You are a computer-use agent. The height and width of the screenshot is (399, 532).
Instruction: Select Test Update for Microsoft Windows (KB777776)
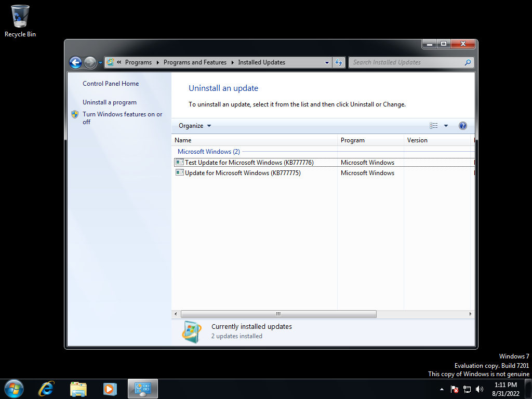tap(249, 163)
